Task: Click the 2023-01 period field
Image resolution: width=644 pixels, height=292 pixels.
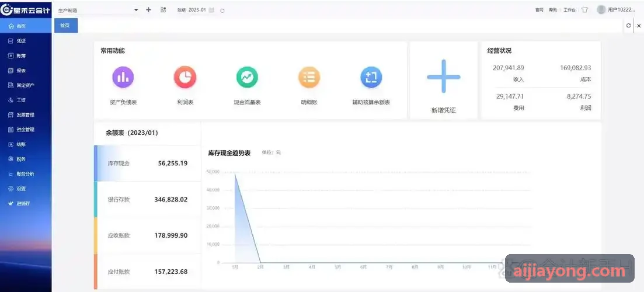Action: (x=197, y=10)
